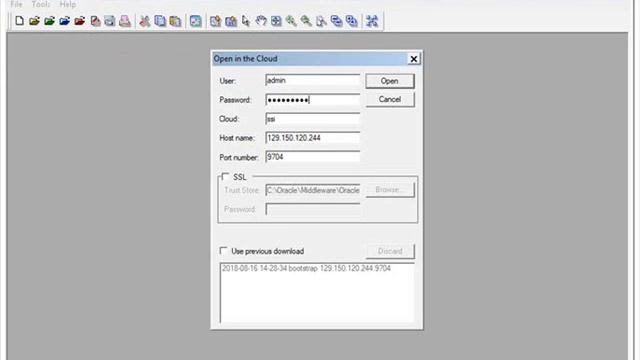Click the blue arrows auto-layout icon
The image size is (640, 360).
(372, 21)
